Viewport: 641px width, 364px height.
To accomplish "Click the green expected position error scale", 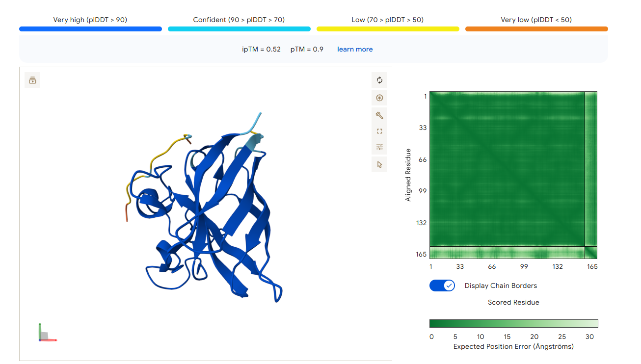I will [x=513, y=323].
